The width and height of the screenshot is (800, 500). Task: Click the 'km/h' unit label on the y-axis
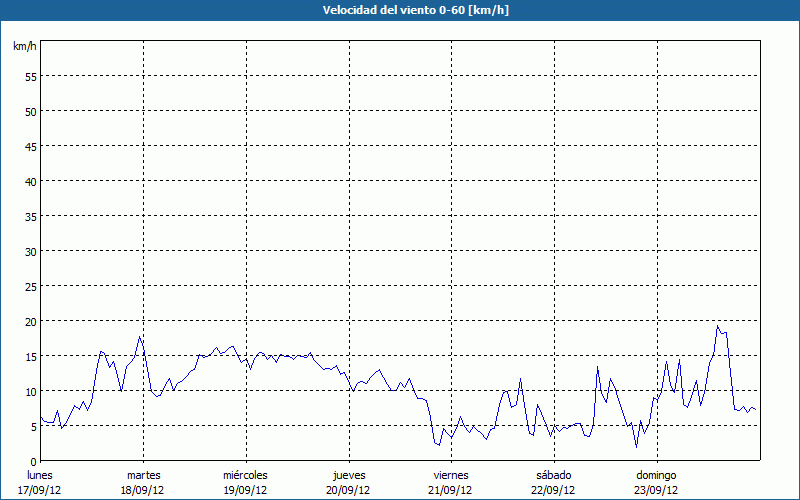(25, 46)
